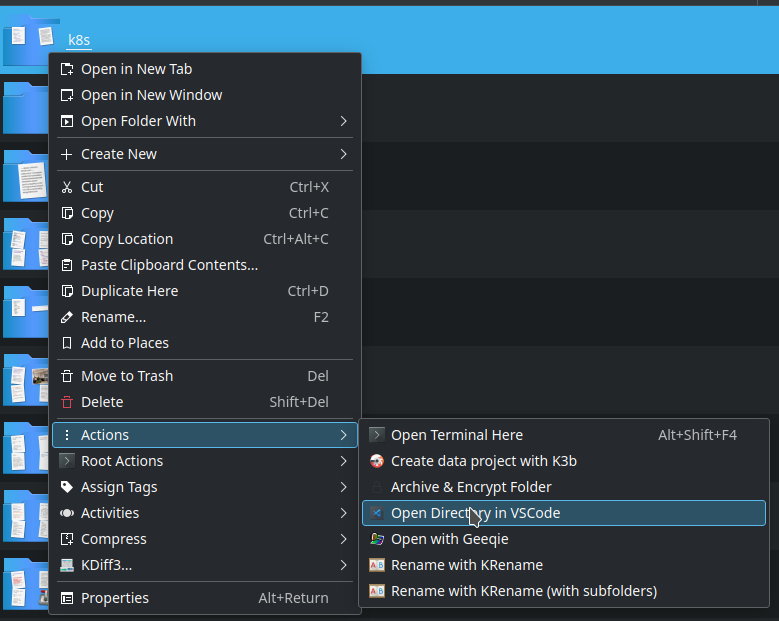Image resolution: width=779 pixels, height=621 pixels.
Task: Click the trash can icon for Move to Trash
Action: (67, 376)
